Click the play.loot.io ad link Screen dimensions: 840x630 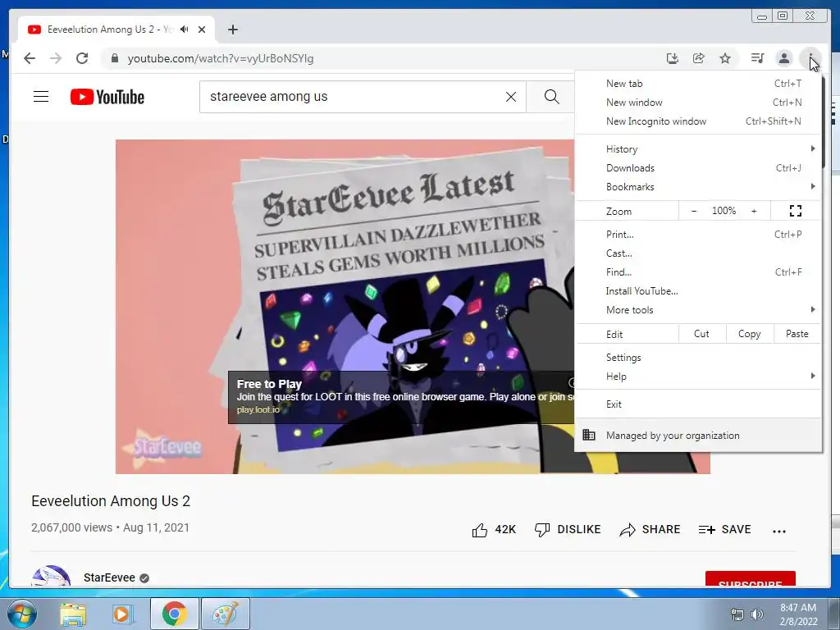coord(258,410)
